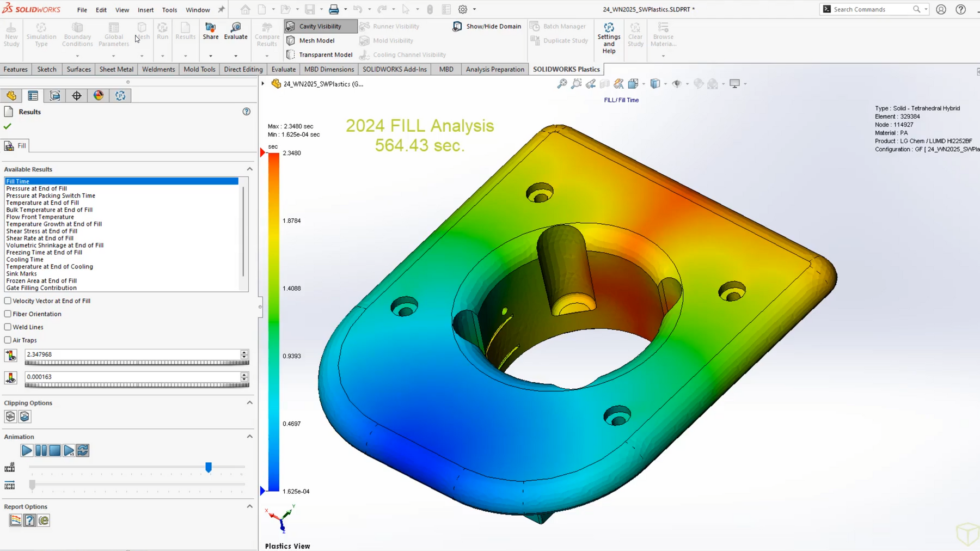Click the Show/Hide Domain icon

(x=457, y=26)
